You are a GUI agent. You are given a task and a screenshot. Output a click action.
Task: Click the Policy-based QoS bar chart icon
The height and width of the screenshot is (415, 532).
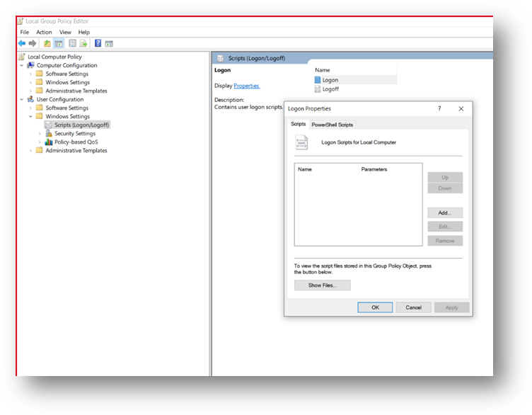(49, 142)
